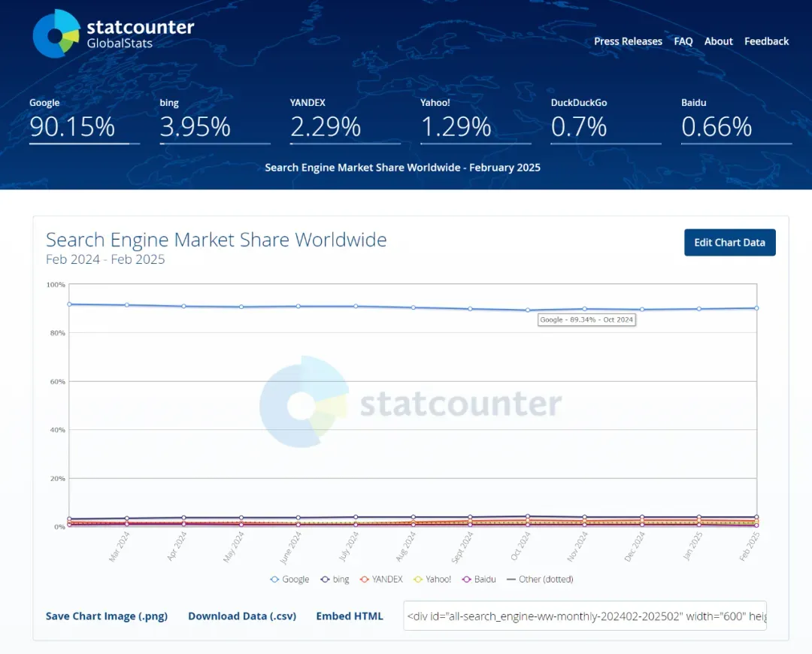Select the Google 90.15% stat header
Screen dimensions: 812x654
pyautogui.click(x=84, y=120)
